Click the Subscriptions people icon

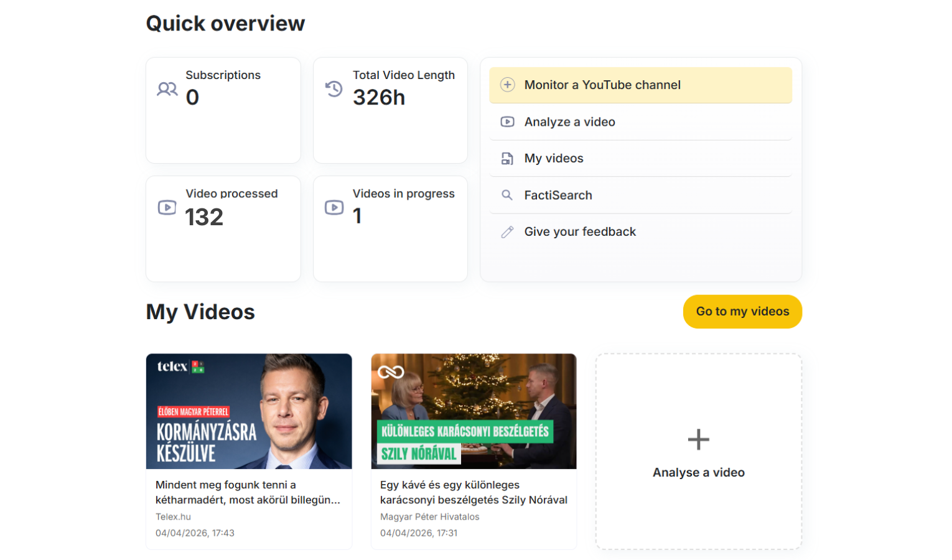(167, 89)
